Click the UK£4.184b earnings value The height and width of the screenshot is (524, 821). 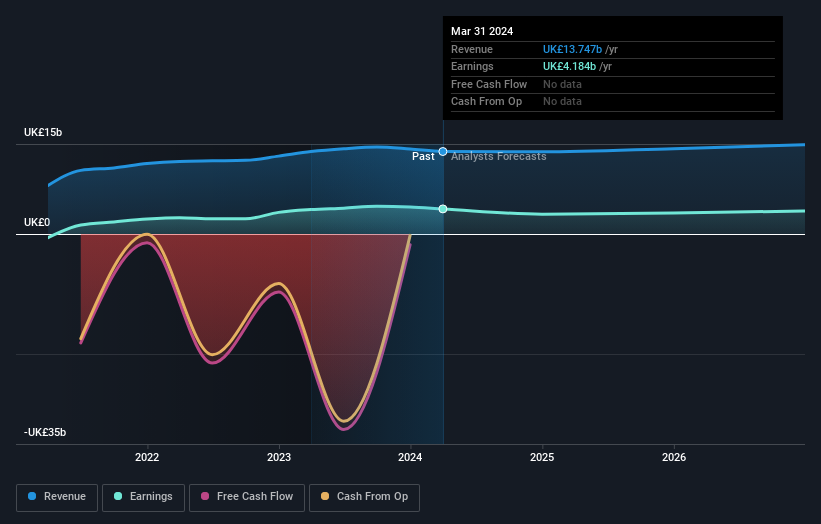(x=569, y=66)
